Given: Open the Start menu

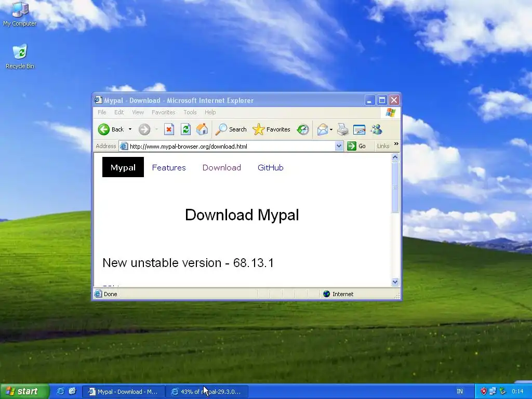Looking at the screenshot, I should 24,392.
